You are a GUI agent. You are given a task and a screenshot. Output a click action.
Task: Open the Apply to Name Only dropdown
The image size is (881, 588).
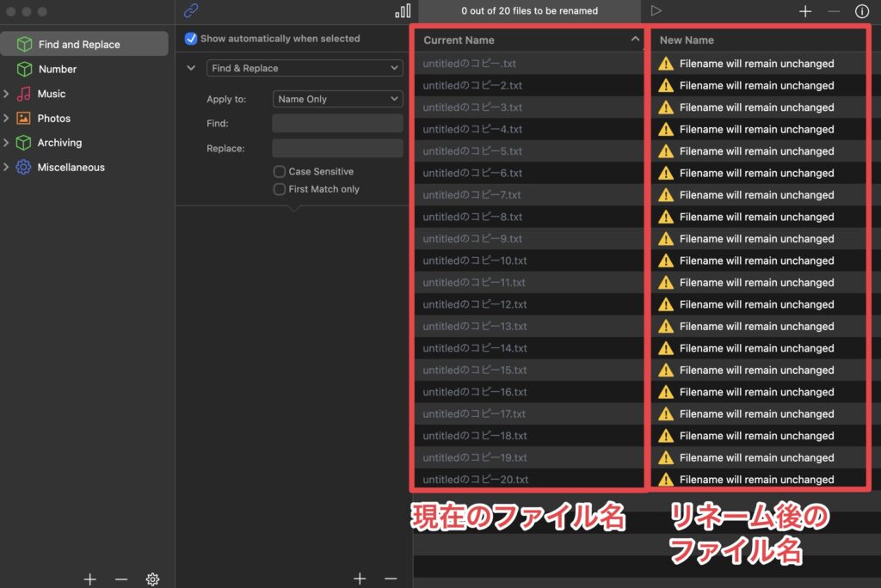coord(337,99)
